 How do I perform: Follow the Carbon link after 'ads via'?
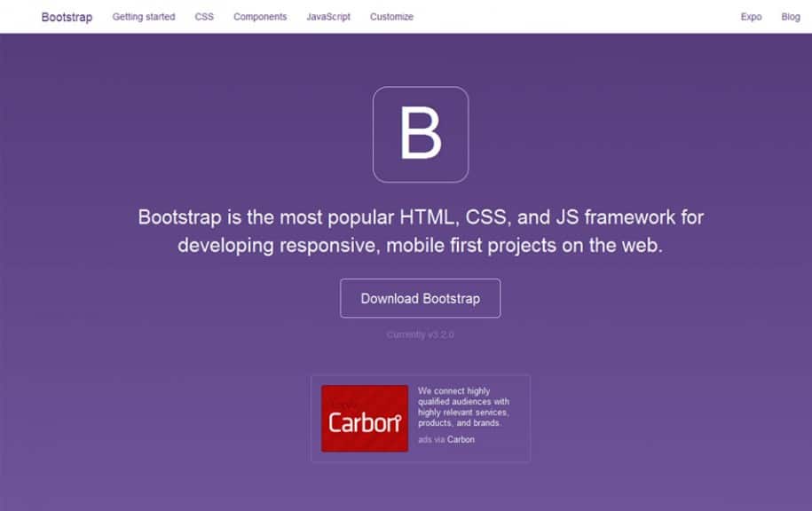coord(461,439)
